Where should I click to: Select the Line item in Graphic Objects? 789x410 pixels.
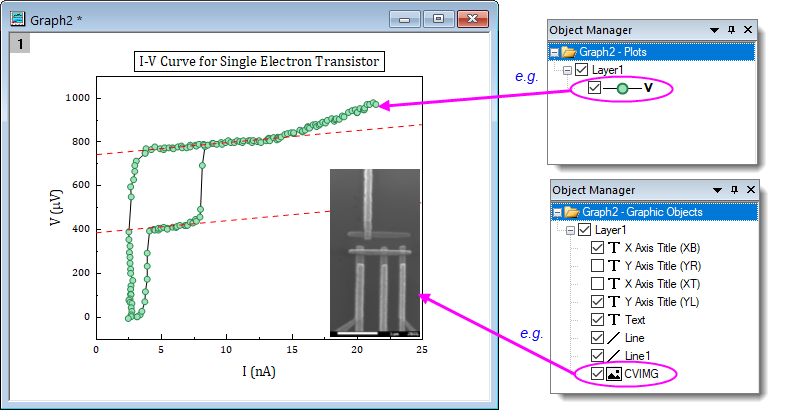pos(635,337)
